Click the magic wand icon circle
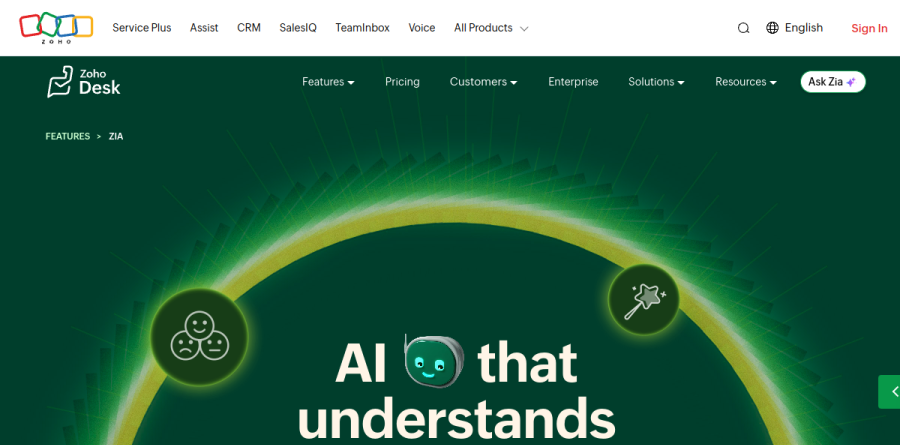 (643, 300)
